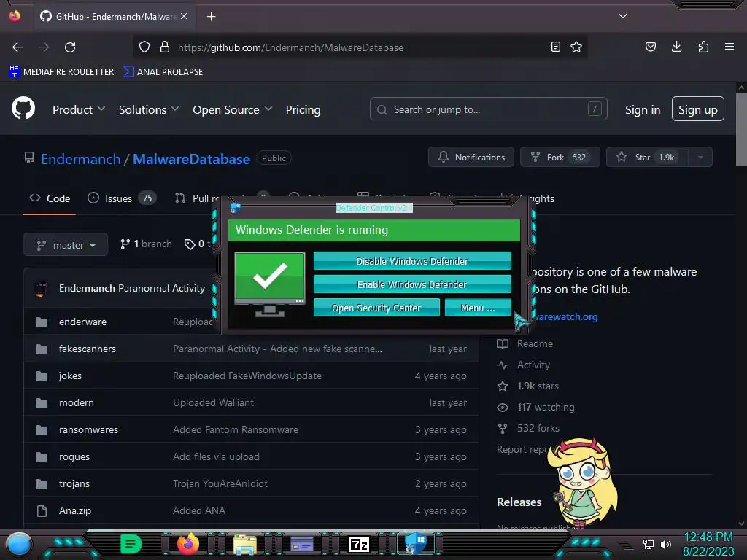Switch to the Code tab
Viewport: 747px width, 560px height.
[x=50, y=198]
